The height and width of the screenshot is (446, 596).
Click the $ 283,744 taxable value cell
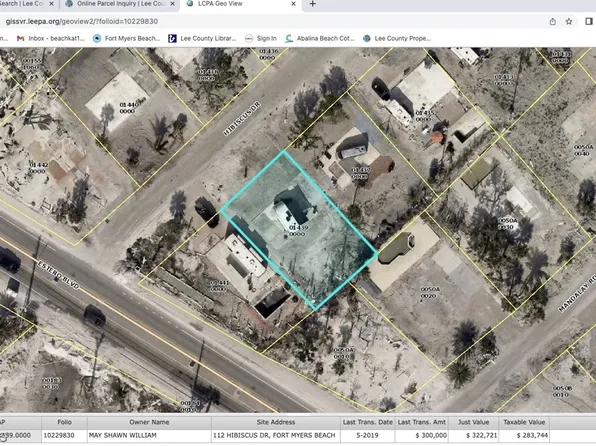coord(524,435)
